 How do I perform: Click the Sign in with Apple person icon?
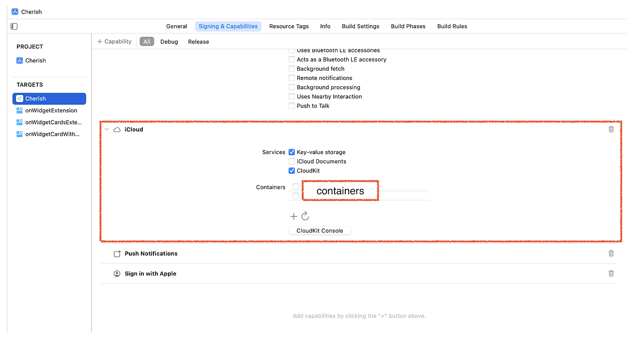[117, 274]
